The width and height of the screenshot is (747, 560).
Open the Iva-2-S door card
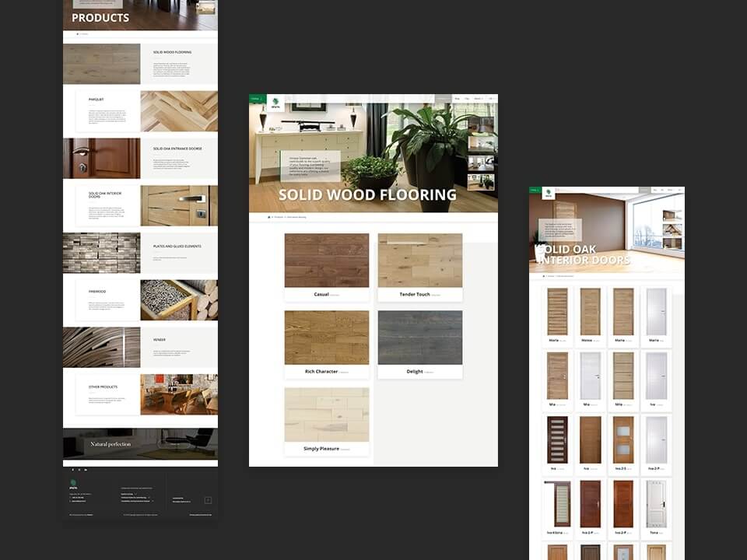coord(623,444)
